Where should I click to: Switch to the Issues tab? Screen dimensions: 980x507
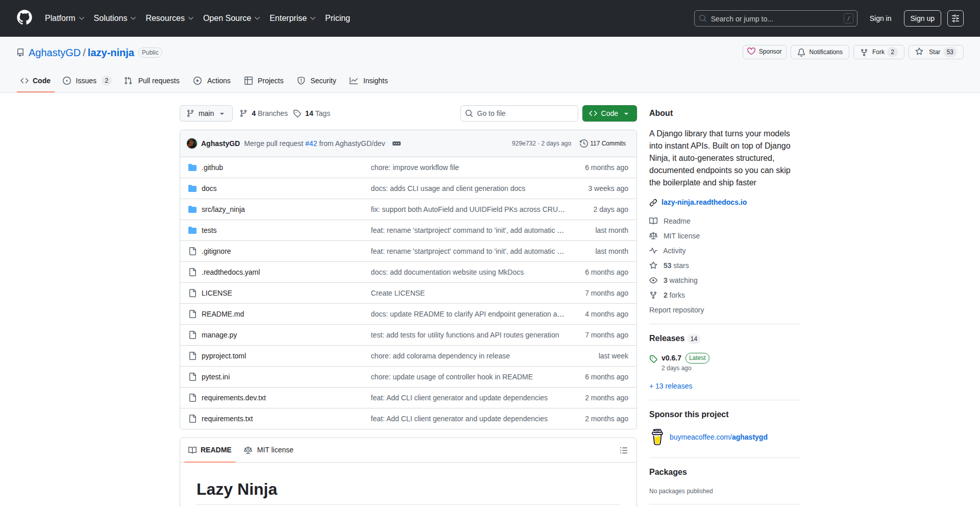pos(87,81)
